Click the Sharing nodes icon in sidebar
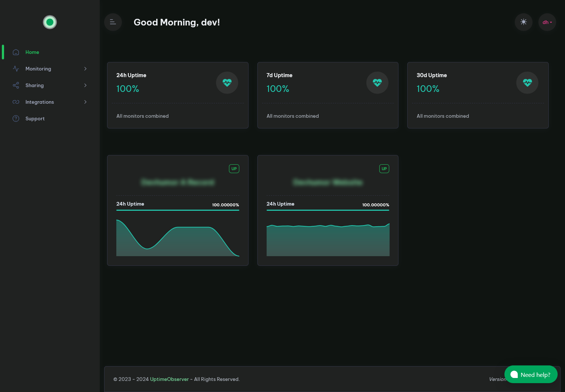The height and width of the screenshot is (392, 565). pos(16,85)
